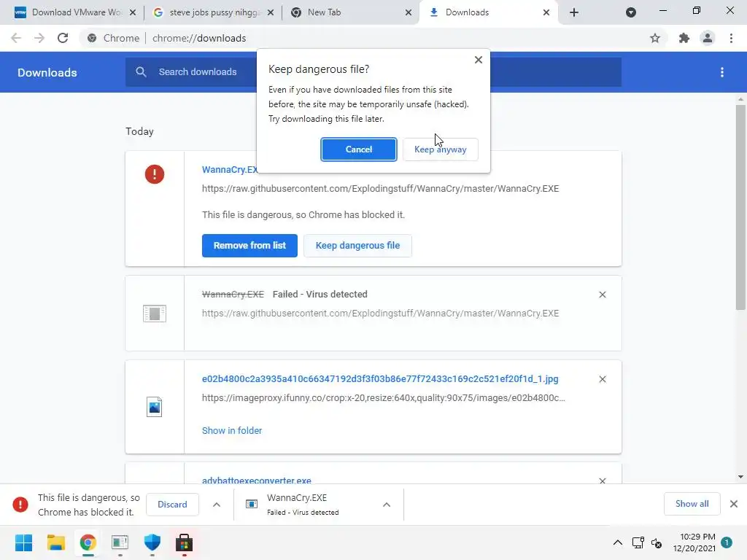Click the Cancel button in the dialog
The width and height of the screenshot is (747, 560).
click(x=358, y=149)
